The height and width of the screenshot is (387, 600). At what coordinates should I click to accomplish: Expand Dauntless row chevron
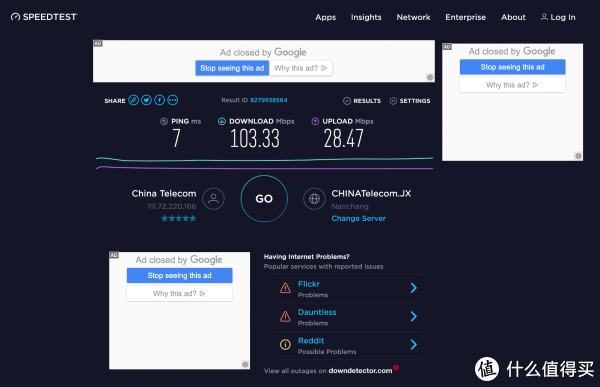pos(414,316)
